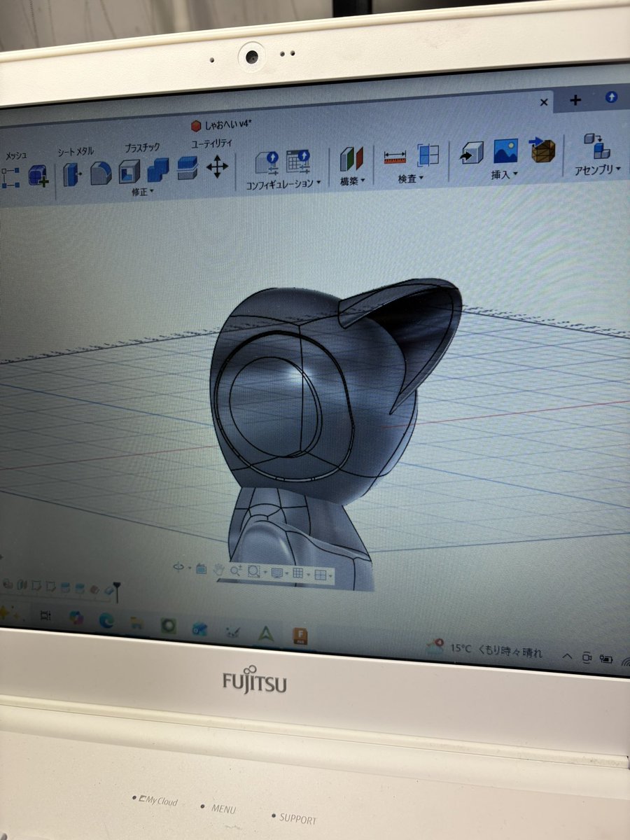Open Task View on the taskbar
The width and height of the screenshot is (630, 840).
pos(46,616)
